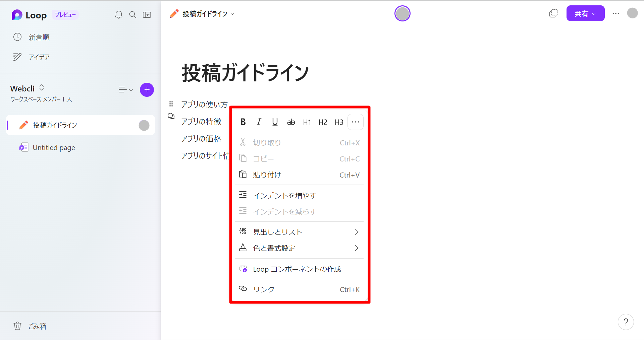Open the notifications bell
This screenshot has height=340, width=644.
point(119,15)
